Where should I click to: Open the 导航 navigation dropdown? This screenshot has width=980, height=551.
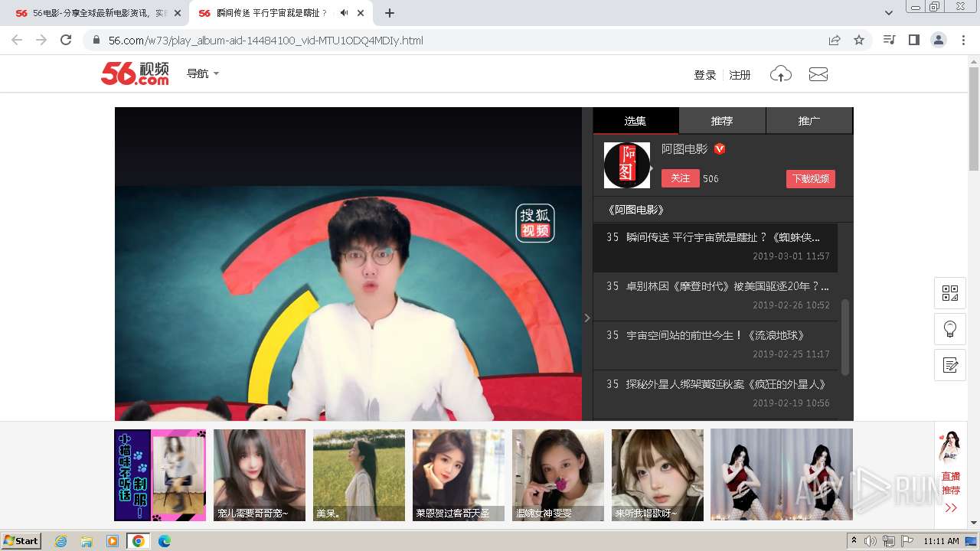tap(203, 73)
